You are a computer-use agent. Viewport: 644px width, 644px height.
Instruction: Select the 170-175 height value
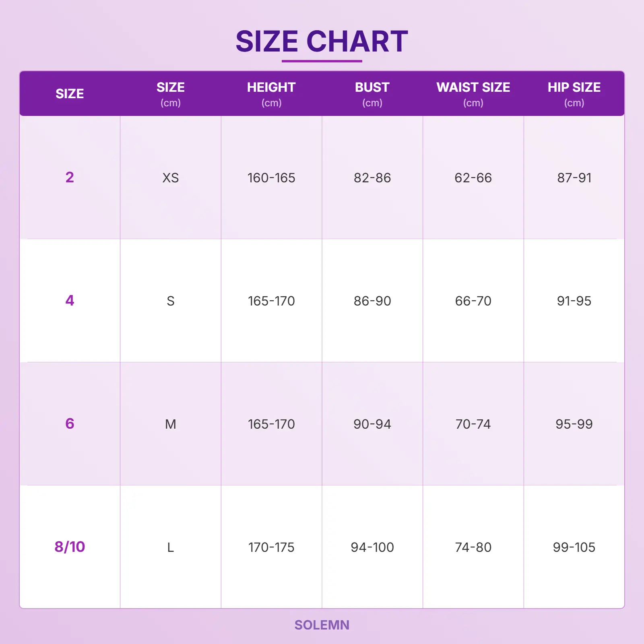coord(271,547)
